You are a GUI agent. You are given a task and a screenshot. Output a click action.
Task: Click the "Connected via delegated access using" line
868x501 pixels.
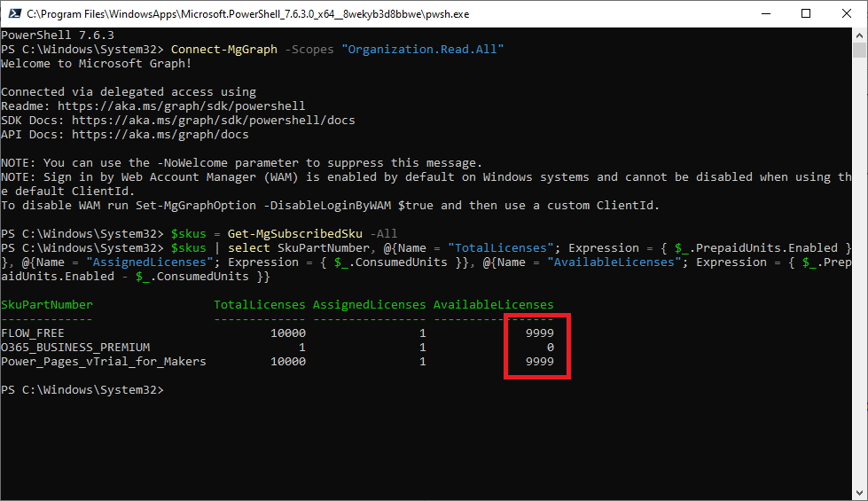(129, 92)
